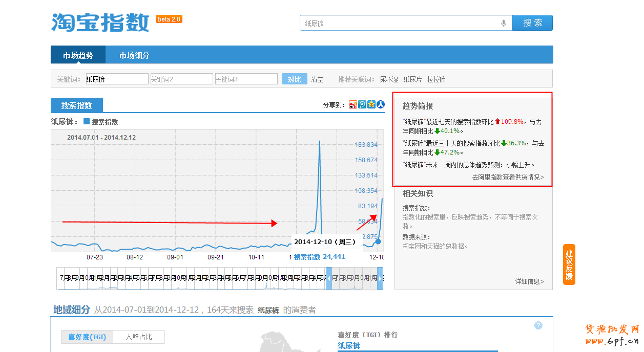Click the blue Tencent Weibo share icon
The width and height of the screenshot is (644, 352).
point(362,105)
